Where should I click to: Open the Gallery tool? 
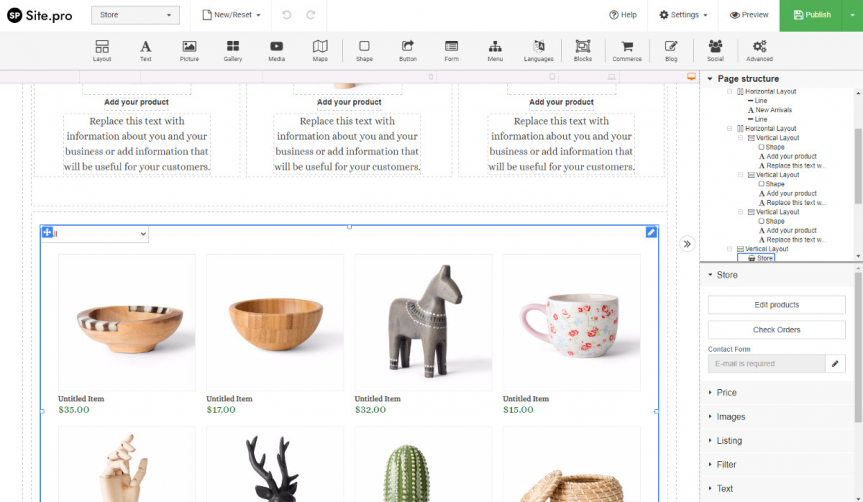pyautogui.click(x=232, y=50)
